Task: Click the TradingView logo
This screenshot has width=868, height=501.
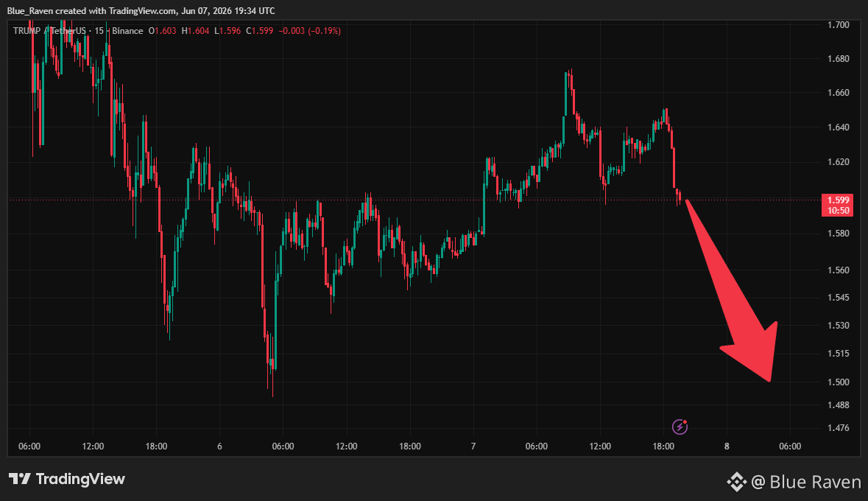Action: [x=67, y=479]
